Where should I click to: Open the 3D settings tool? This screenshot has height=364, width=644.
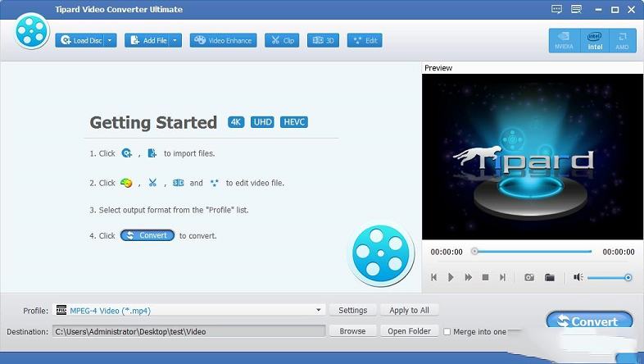click(323, 40)
